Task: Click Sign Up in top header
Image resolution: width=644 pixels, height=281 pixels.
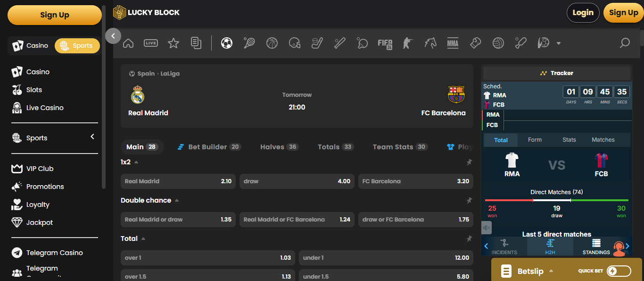Action: (x=623, y=13)
